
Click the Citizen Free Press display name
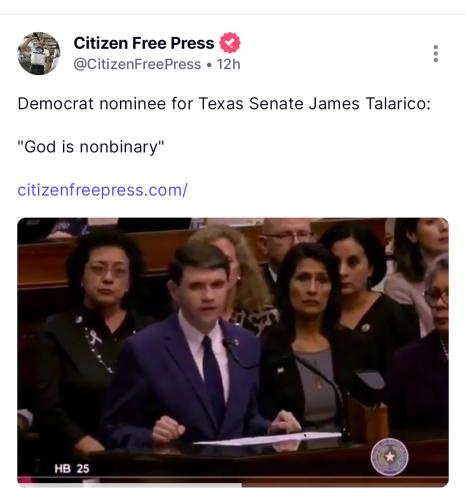(144, 43)
